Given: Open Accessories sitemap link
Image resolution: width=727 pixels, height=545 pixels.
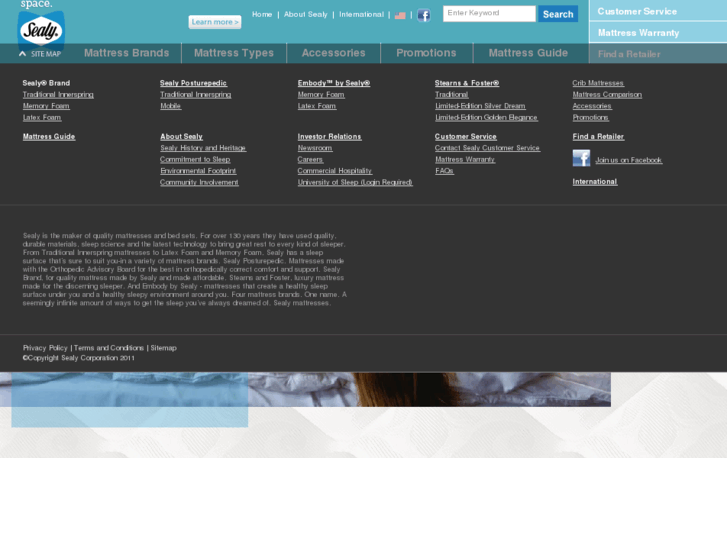Looking at the screenshot, I should click(592, 106).
